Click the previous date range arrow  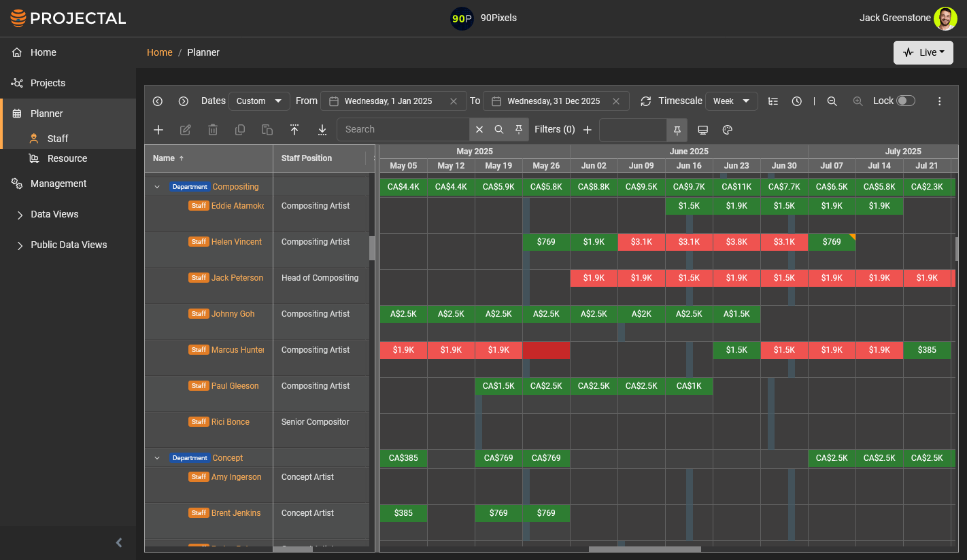(x=158, y=101)
